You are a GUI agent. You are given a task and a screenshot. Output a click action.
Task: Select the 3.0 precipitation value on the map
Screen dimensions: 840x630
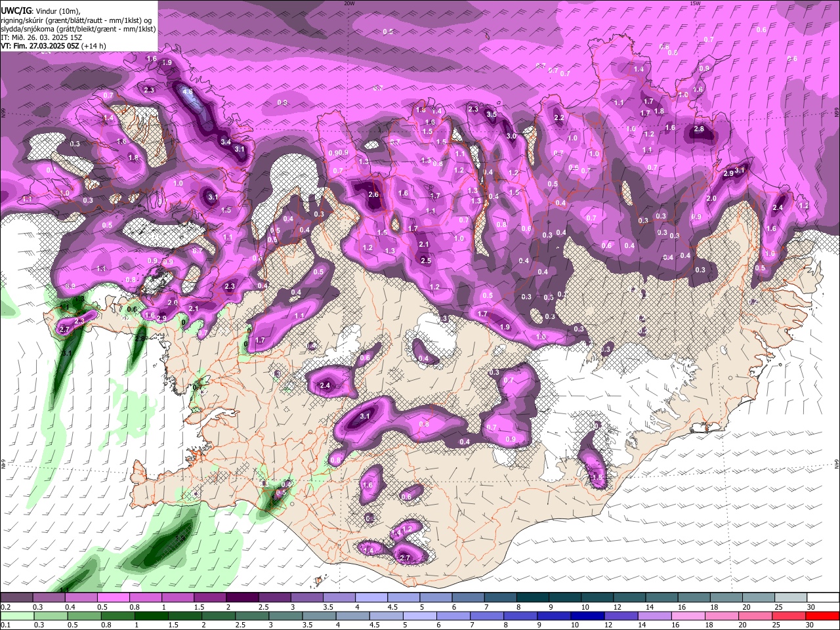[511, 136]
